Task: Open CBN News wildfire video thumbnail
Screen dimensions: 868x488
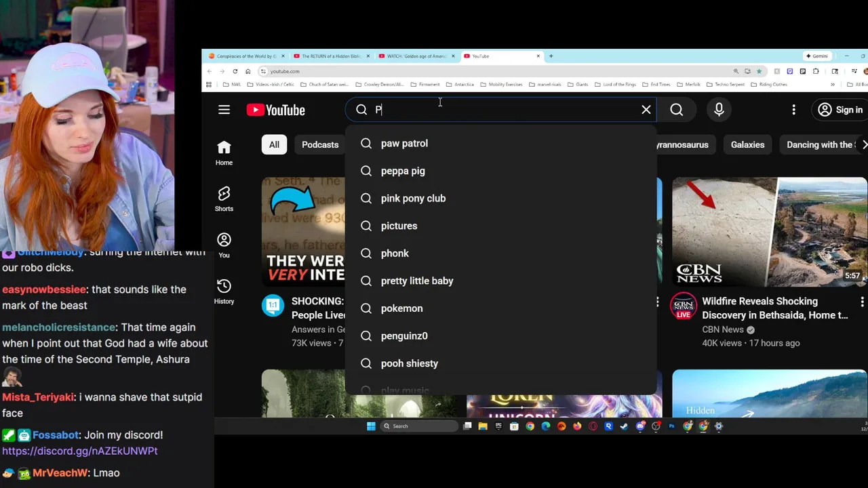Action: click(769, 232)
